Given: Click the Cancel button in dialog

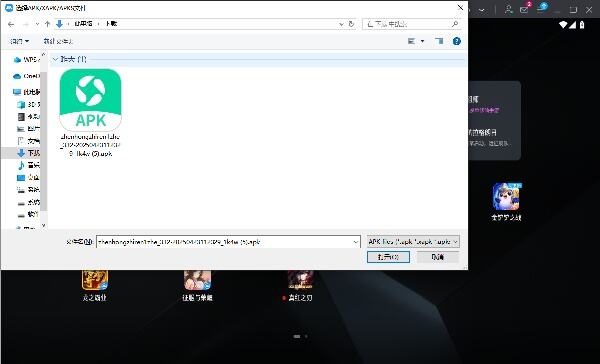Looking at the screenshot, I should click(438, 257).
